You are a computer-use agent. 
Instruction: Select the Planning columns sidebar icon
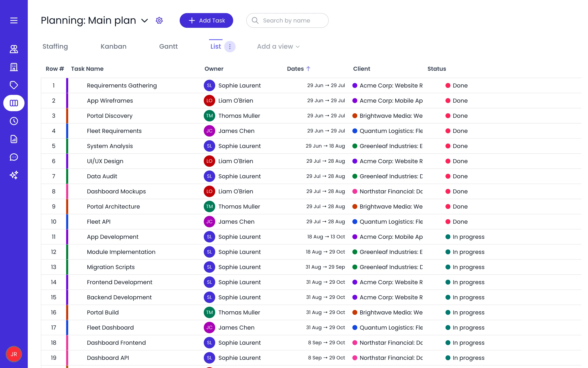click(x=14, y=103)
